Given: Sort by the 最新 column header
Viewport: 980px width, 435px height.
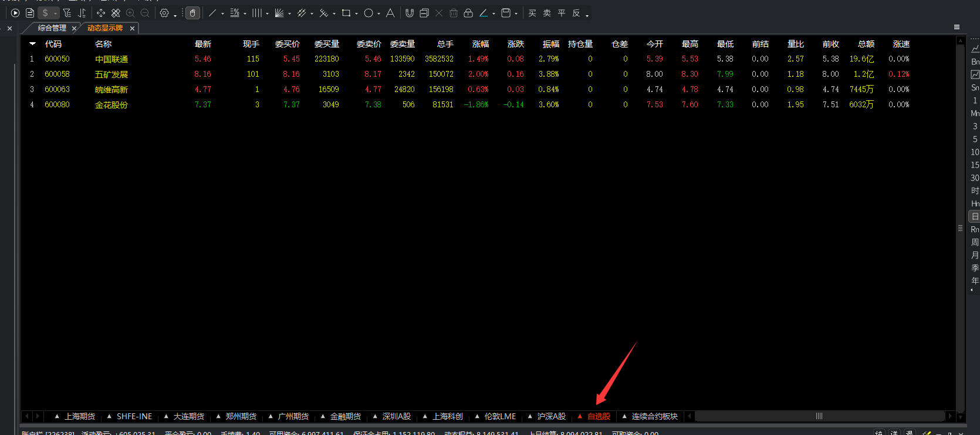Looking at the screenshot, I should point(203,44).
